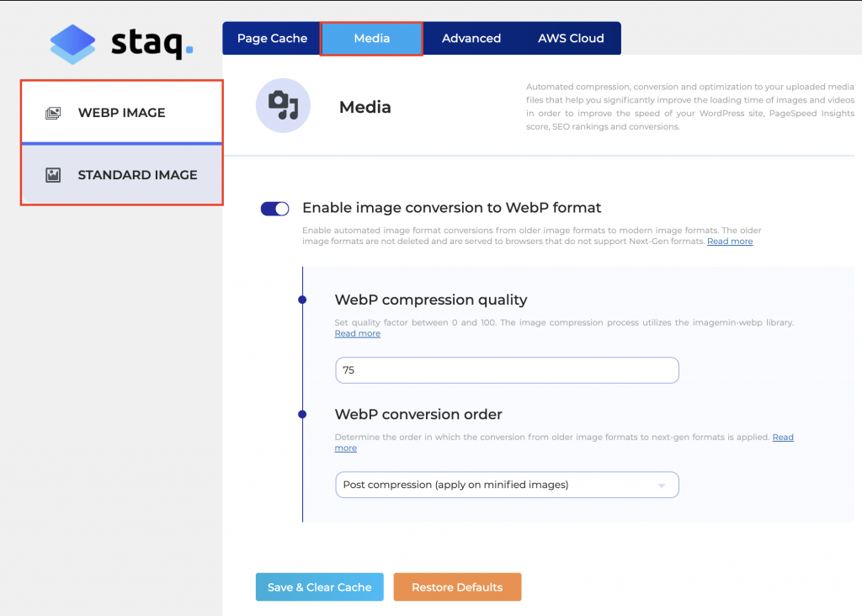Click the WebP compression quality input field

(x=507, y=370)
